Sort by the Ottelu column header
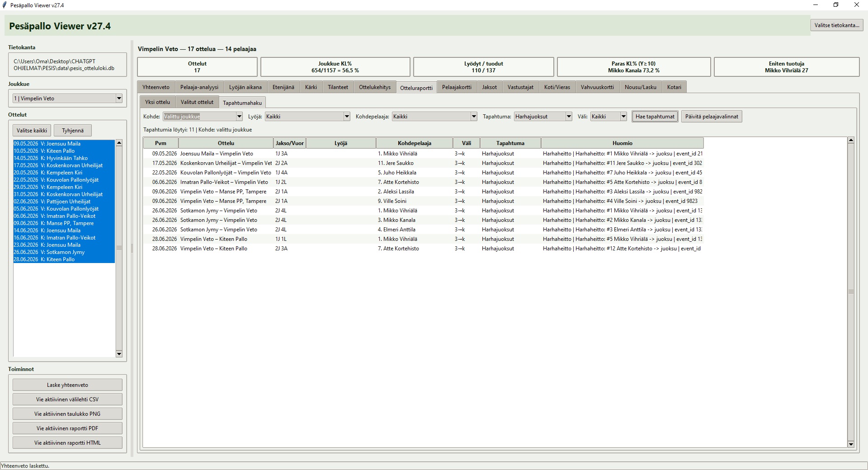The image size is (868, 470). click(226, 143)
